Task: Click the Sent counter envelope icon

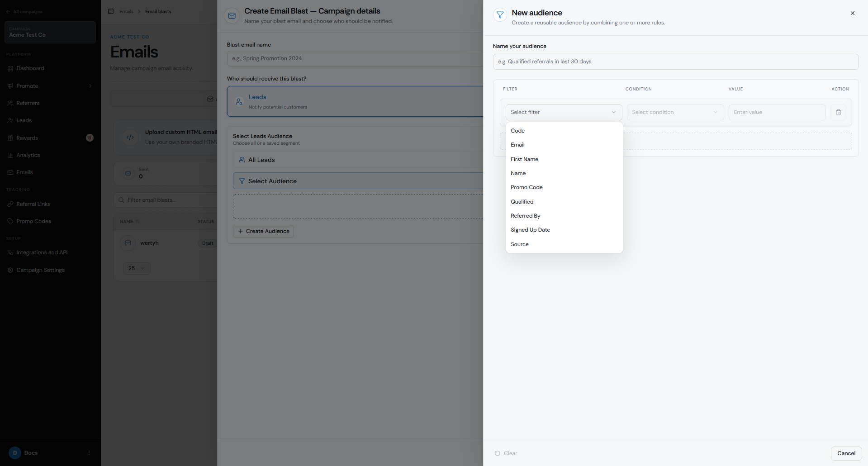Action: (x=128, y=173)
